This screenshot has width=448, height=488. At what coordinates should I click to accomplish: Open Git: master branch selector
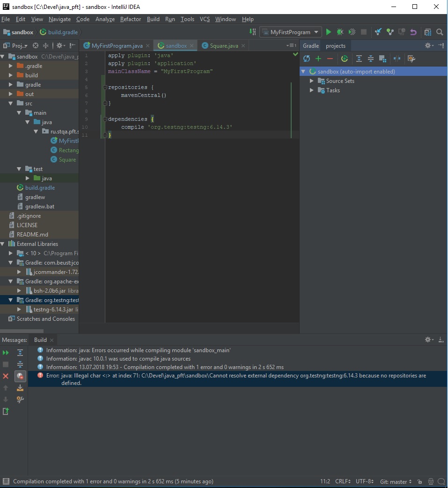click(x=396, y=481)
